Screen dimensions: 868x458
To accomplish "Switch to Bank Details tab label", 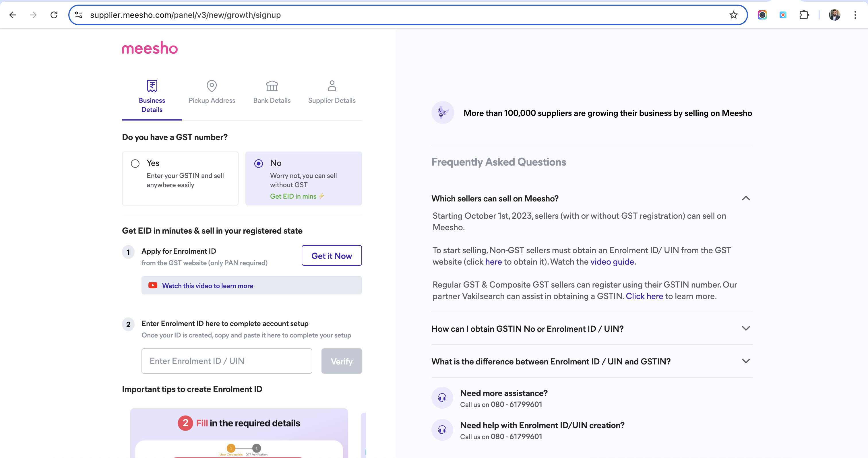I will pos(272,100).
